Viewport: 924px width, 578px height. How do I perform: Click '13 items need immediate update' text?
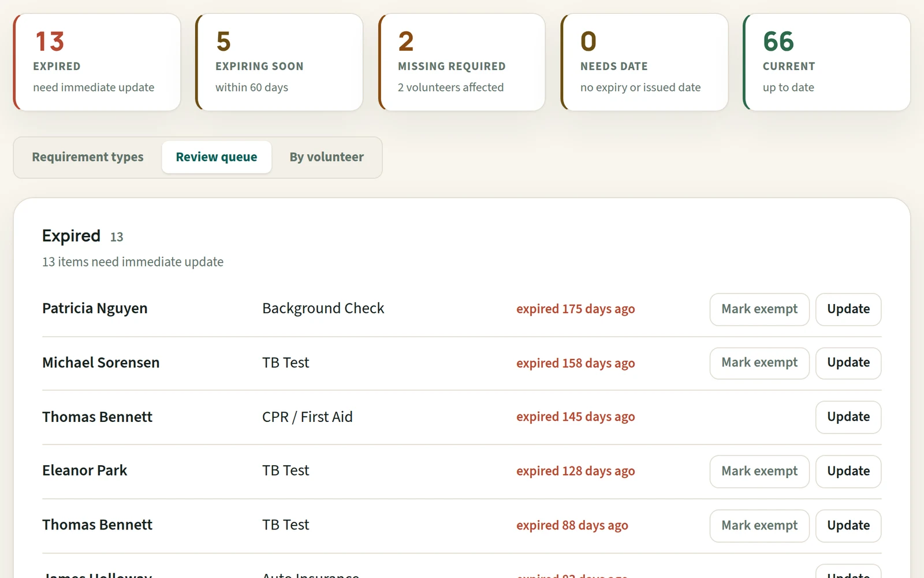pos(133,262)
